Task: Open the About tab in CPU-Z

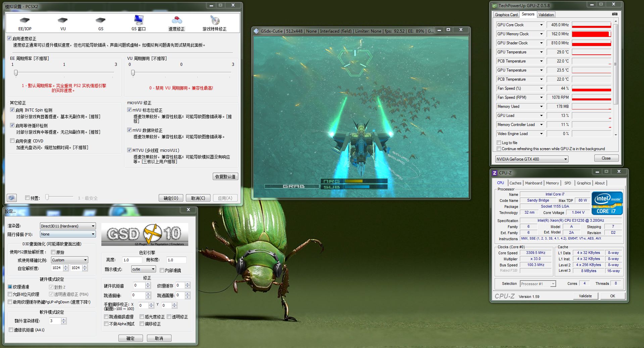Action: (x=600, y=183)
